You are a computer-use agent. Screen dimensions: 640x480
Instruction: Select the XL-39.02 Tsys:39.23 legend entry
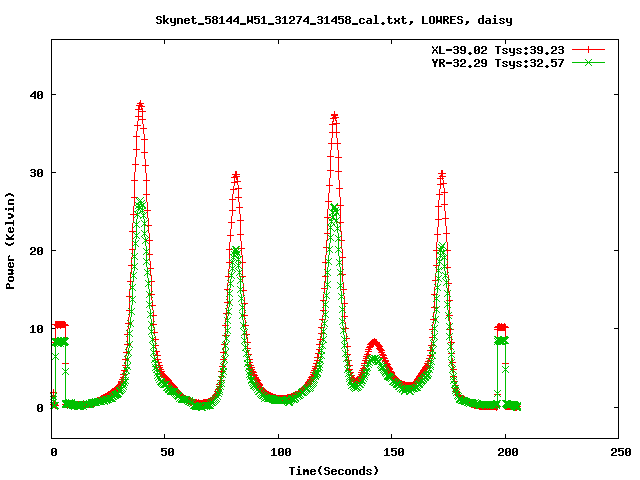(498, 50)
